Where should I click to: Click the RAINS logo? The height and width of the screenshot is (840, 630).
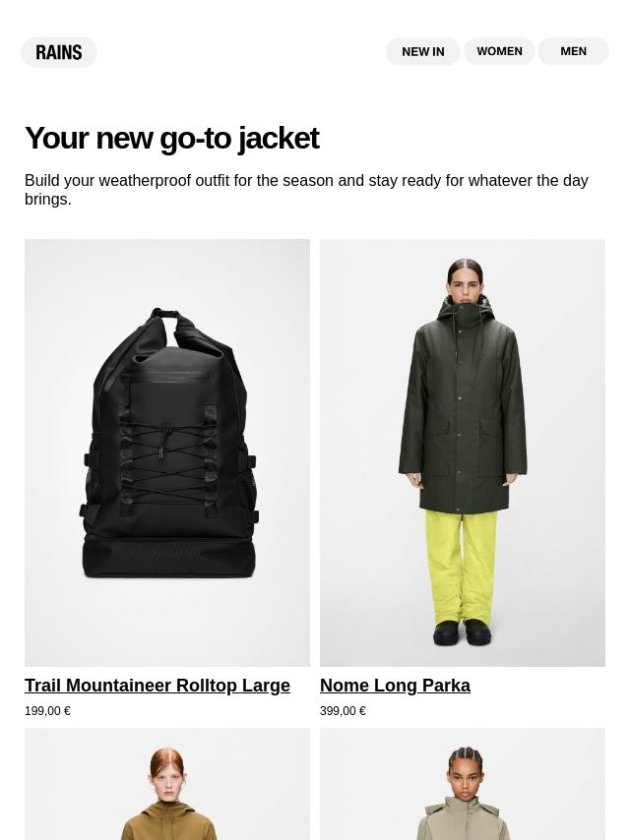point(59,52)
